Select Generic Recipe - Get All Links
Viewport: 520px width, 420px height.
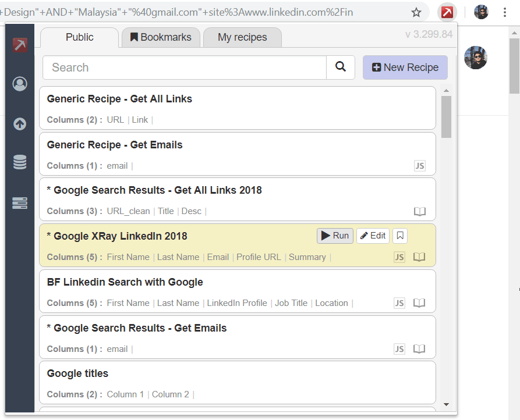238,108
